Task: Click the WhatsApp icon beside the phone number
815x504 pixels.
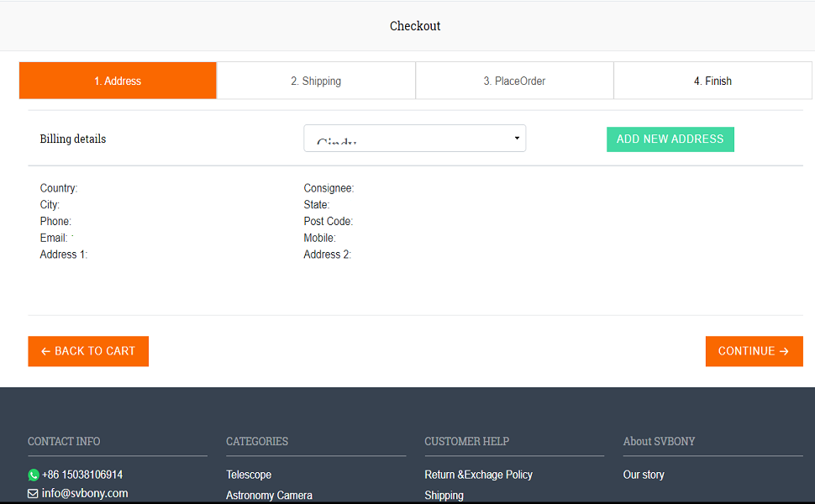Action: pos(34,475)
